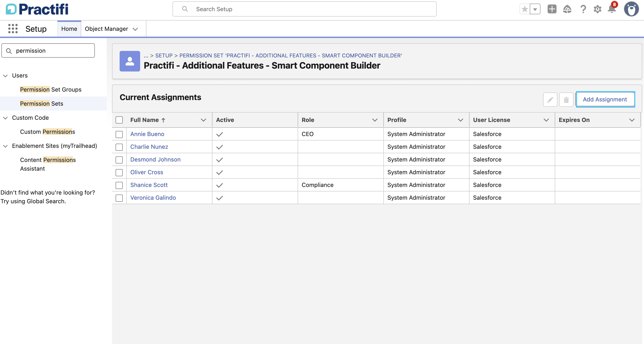Viewport: 644px width, 344px height.
Task: Open Veronica Galindo's user record
Action: click(153, 198)
